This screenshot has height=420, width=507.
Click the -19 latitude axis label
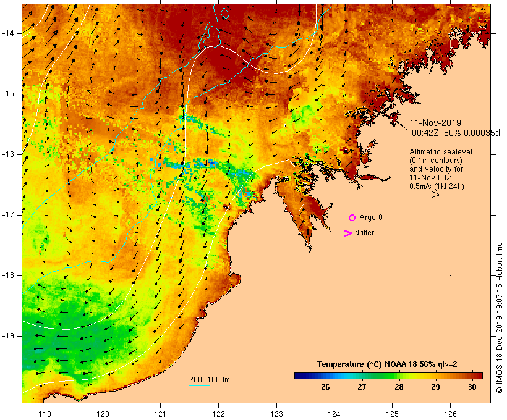8,336
